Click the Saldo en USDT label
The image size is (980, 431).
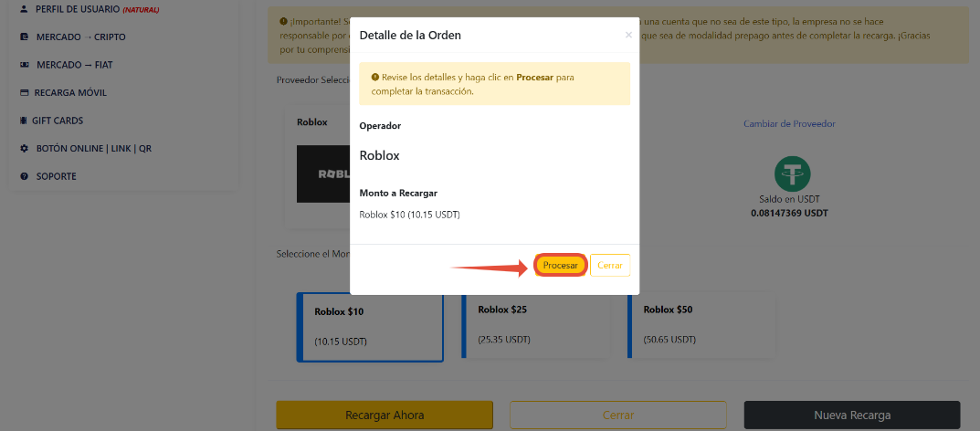[x=789, y=199]
